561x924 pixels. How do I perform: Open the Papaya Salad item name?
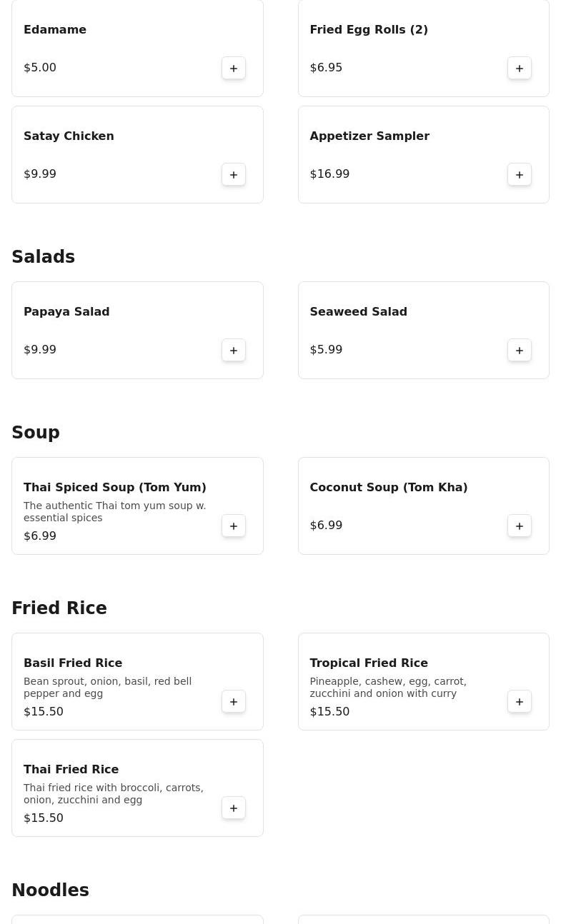click(x=66, y=311)
